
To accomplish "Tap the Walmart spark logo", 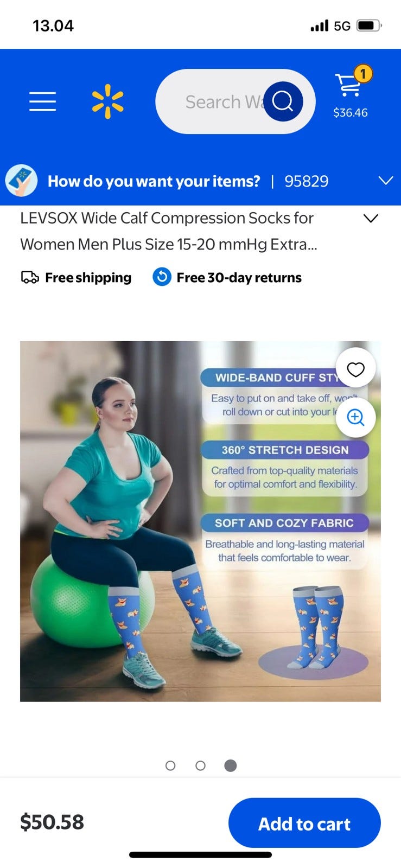I will (x=107, y=101).
